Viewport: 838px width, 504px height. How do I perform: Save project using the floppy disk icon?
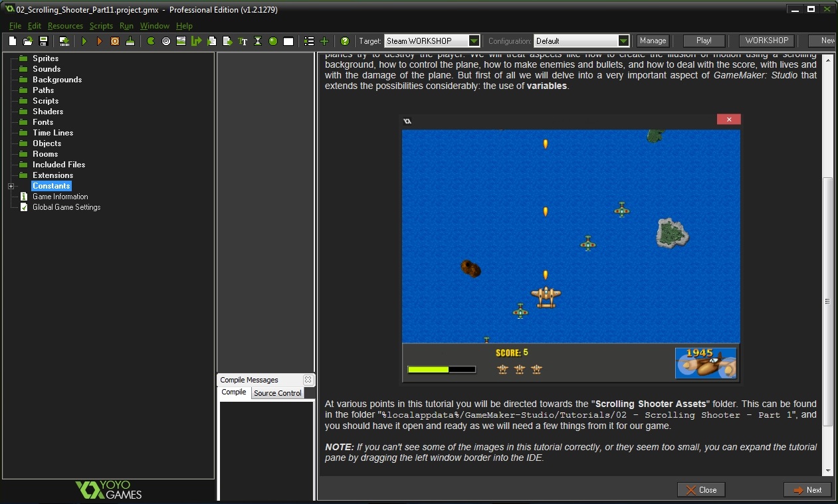(x=43, y=41)
